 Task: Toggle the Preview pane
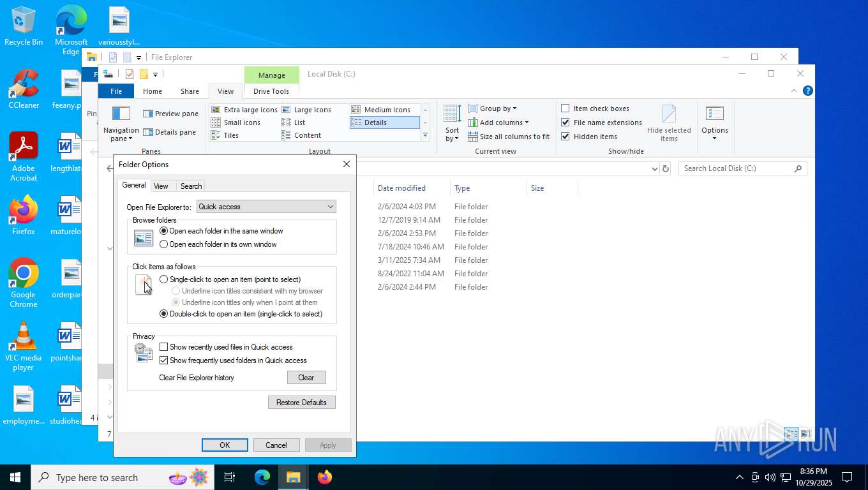[x=170, y=114]
